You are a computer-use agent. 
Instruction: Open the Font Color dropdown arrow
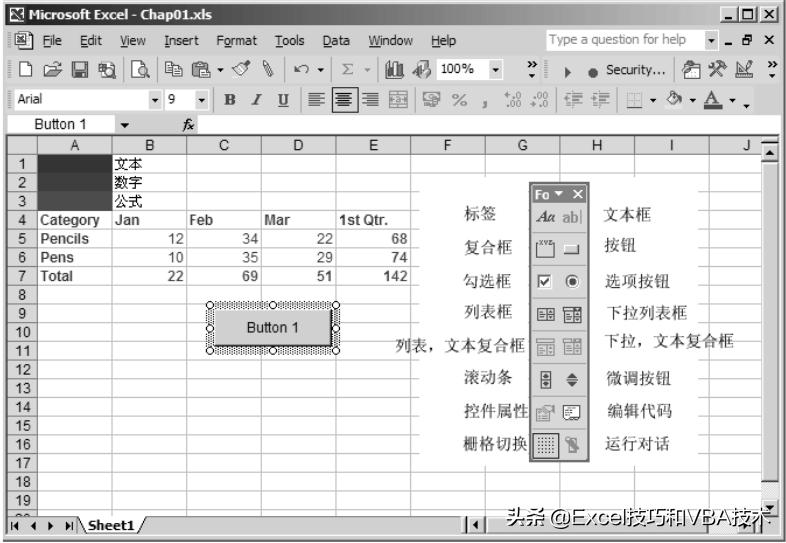coord(732,100)
